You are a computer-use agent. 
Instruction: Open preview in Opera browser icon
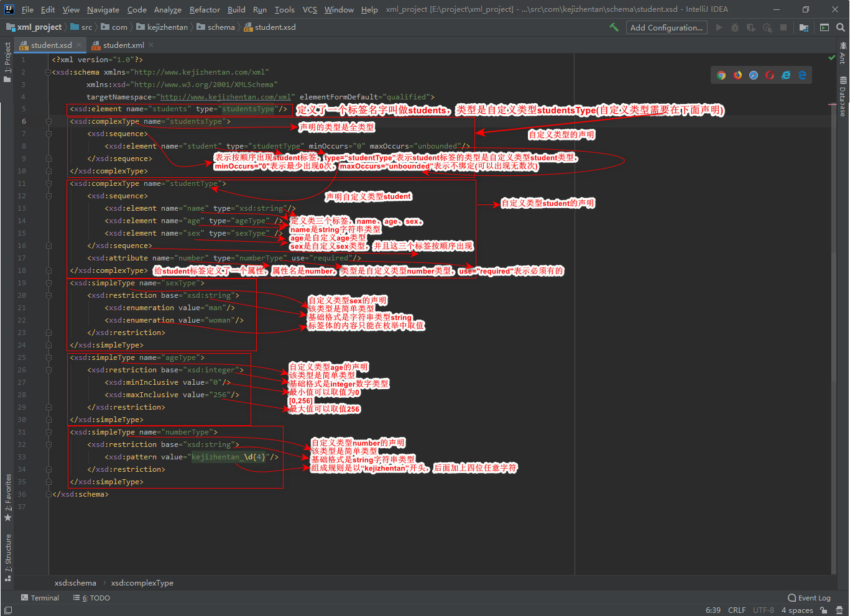click(x=770, y=75)
